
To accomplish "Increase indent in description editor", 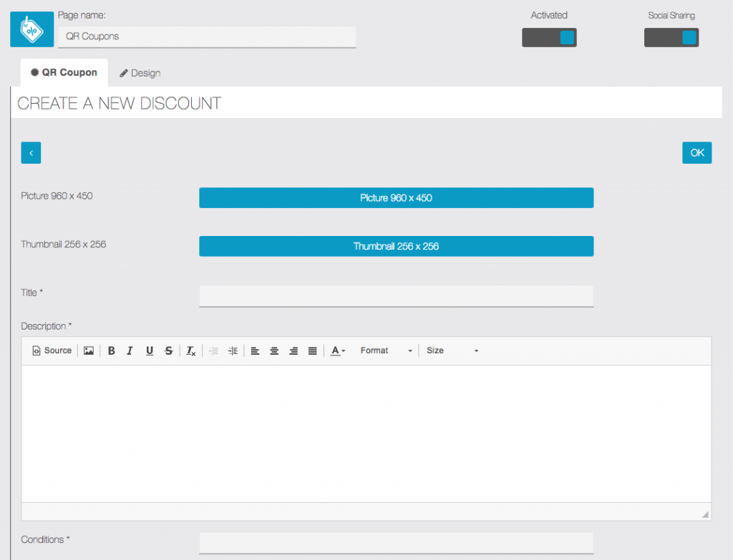I will (233, 350).
